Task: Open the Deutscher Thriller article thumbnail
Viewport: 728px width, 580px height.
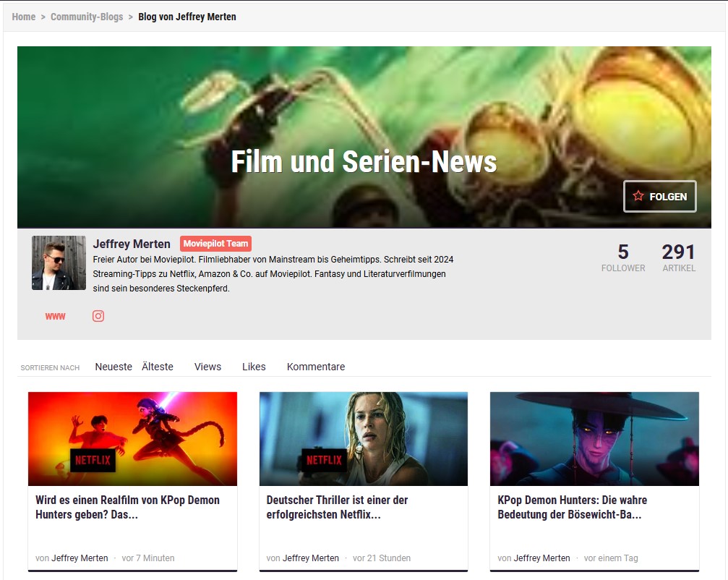Action: click(363, 438)
